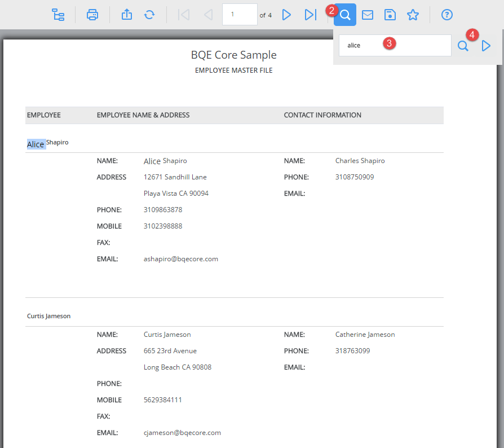Click the page number input box
Image resolution: width=504 pixels, height=448 pixels.
coord(240,15)
